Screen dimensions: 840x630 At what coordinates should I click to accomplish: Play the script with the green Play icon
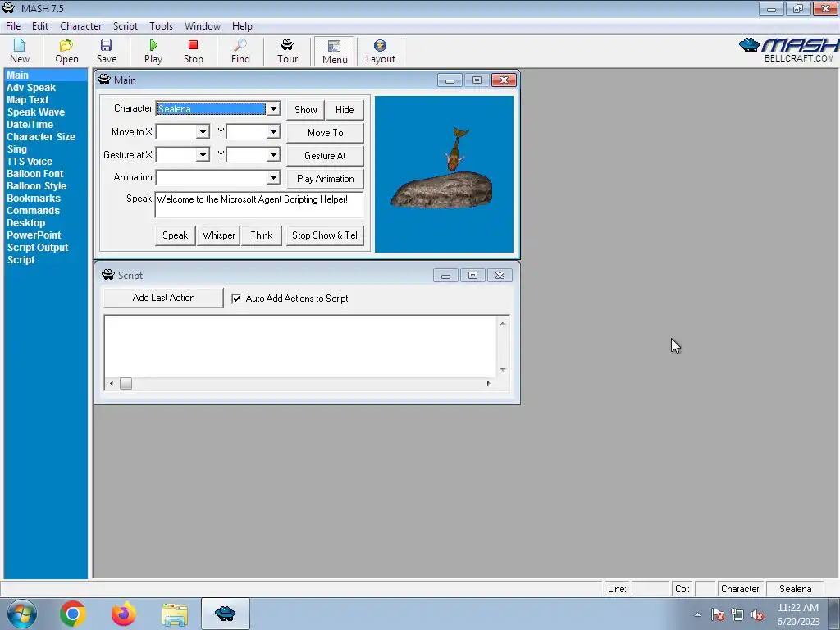click(153, 52)
